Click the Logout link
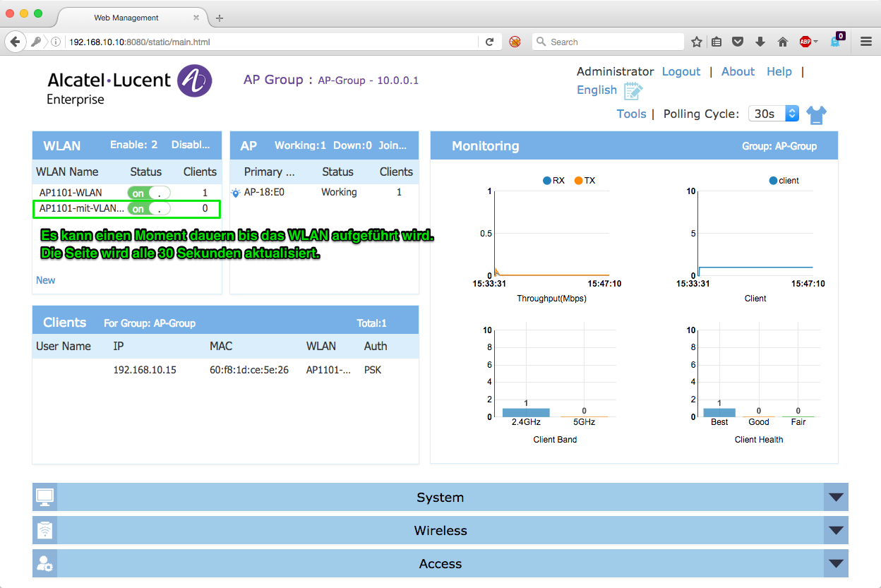 [x=681, y=71]
